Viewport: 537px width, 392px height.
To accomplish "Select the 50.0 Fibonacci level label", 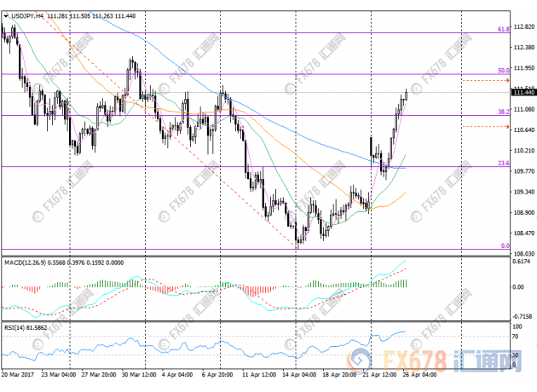I will tap(503, 71).
